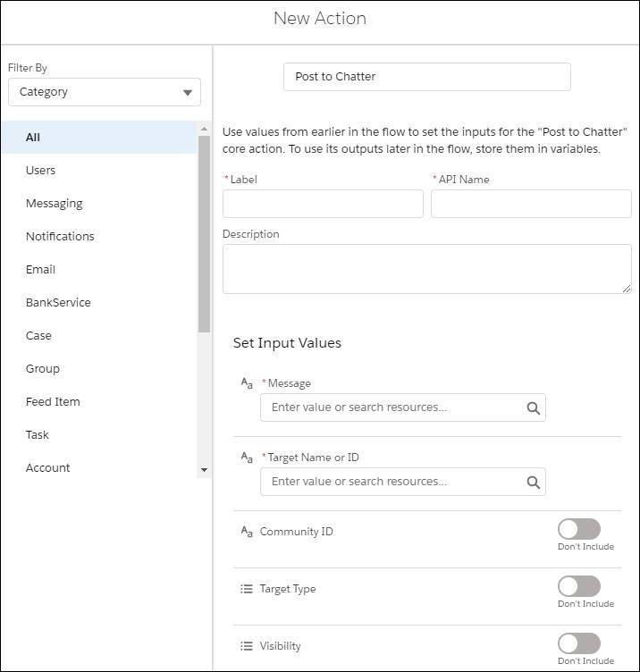Image resolution: width=640 pixels, height=672 pixels.
Task: Click the Filter By label
Action: point(28,68)
